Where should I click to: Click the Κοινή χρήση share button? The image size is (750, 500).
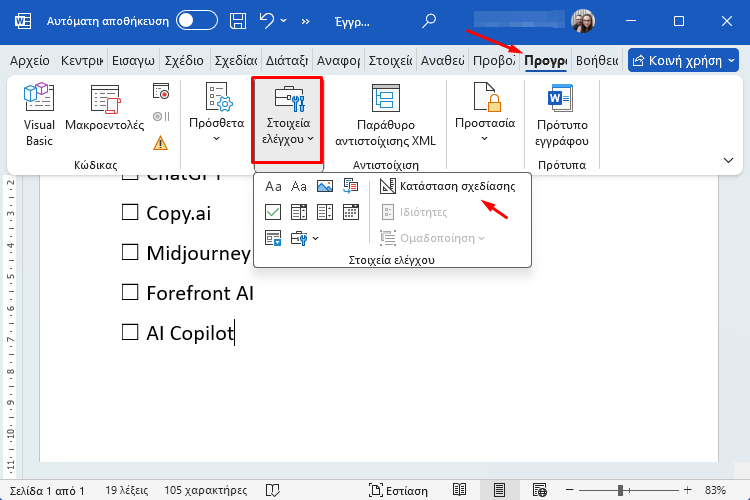tap(683, 61)
